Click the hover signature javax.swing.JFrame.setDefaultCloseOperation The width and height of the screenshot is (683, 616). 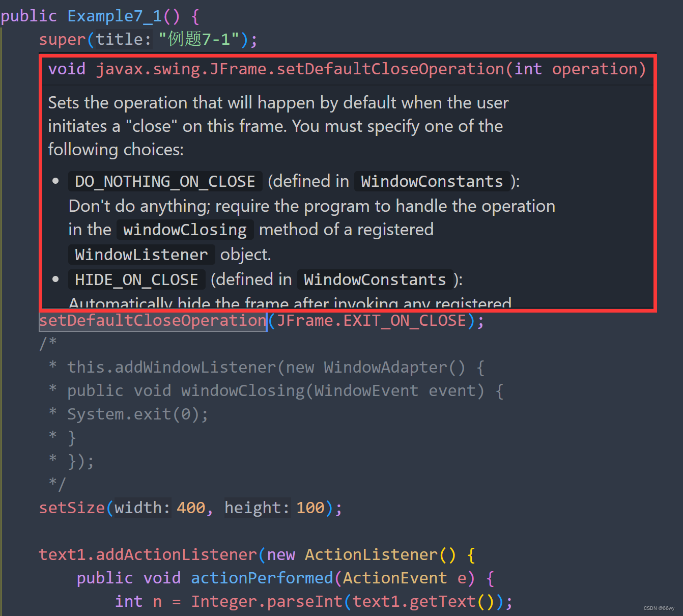pos(300,69)
